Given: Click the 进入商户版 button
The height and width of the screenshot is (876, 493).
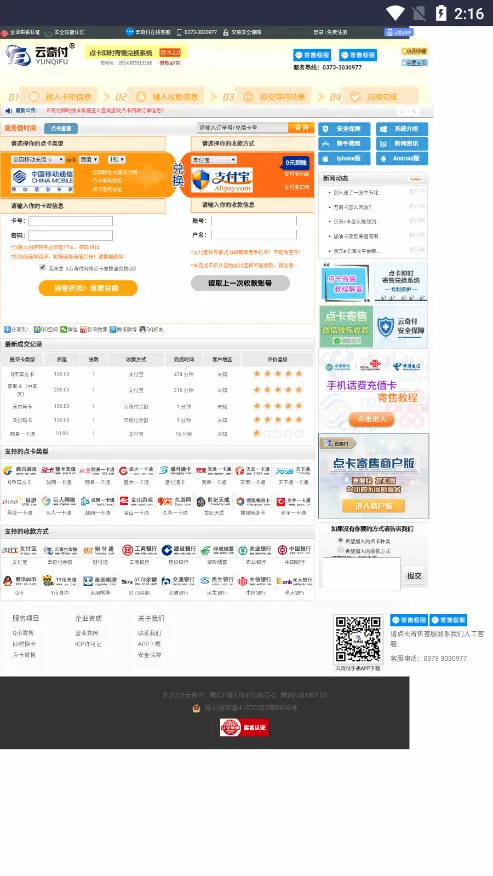Looking at the screenshot, I should (373, 506).
